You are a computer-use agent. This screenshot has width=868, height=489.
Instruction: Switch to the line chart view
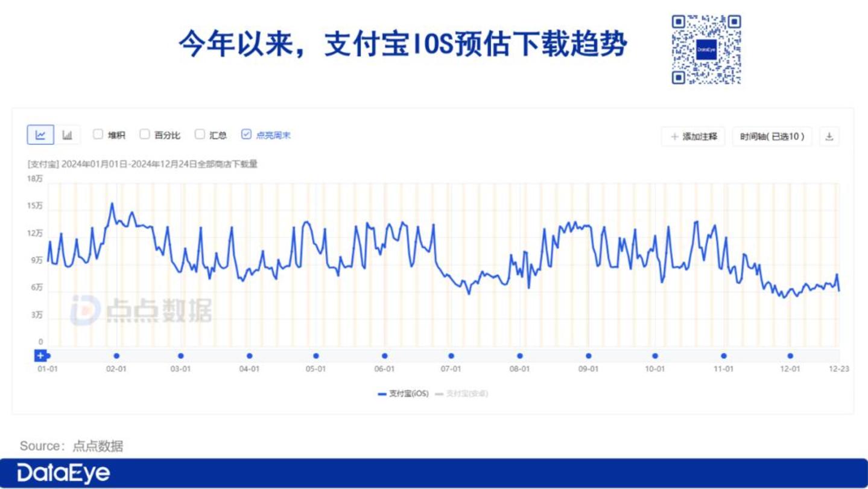(40, 135)
